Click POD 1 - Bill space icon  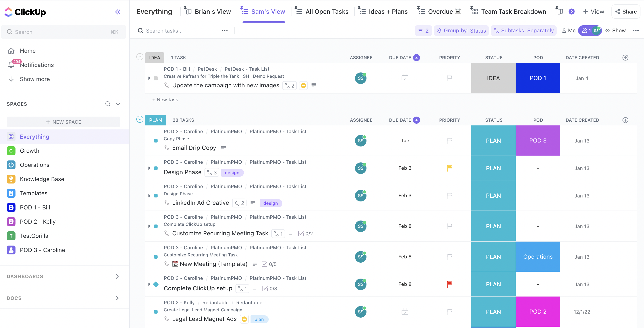click(11, 207)
